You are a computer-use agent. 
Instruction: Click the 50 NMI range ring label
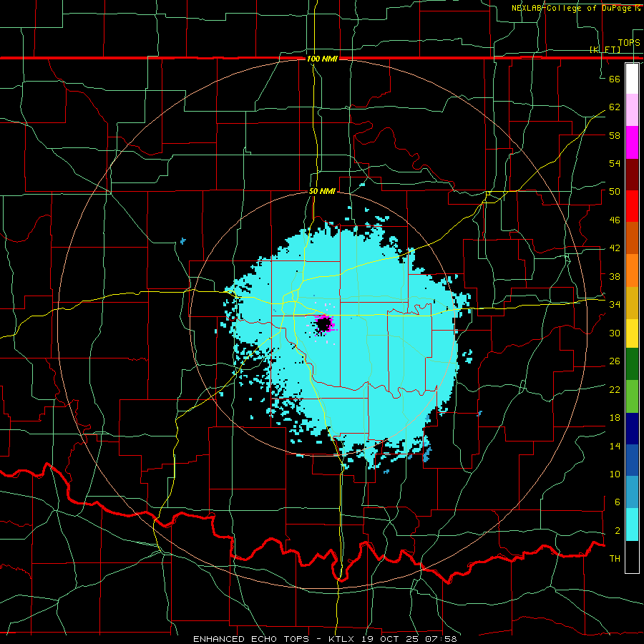322,191
